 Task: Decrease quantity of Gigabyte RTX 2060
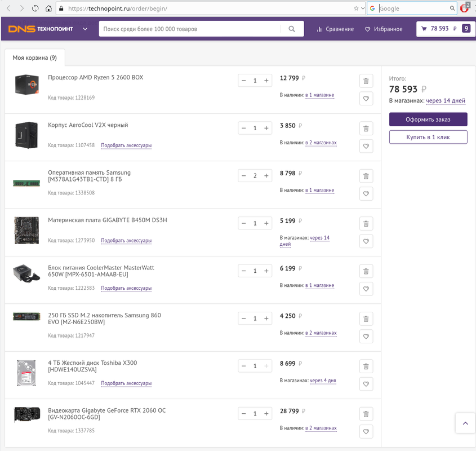[x=244, y=414]
